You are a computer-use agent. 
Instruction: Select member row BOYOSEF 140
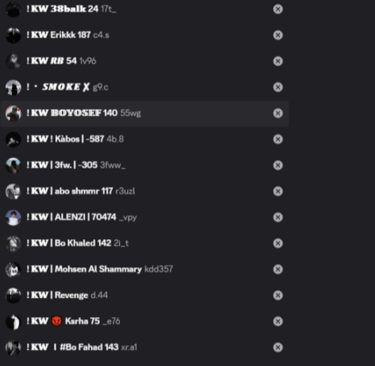pos(144,113)
